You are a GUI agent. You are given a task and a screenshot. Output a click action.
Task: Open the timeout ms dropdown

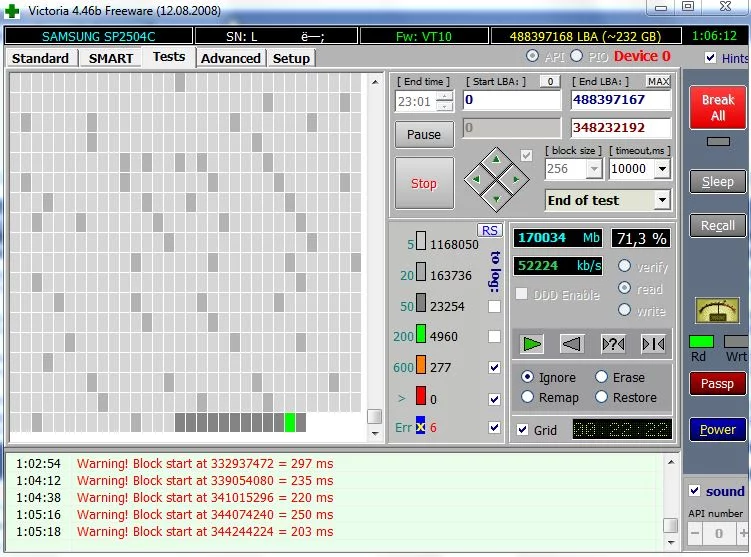point(662,169)
